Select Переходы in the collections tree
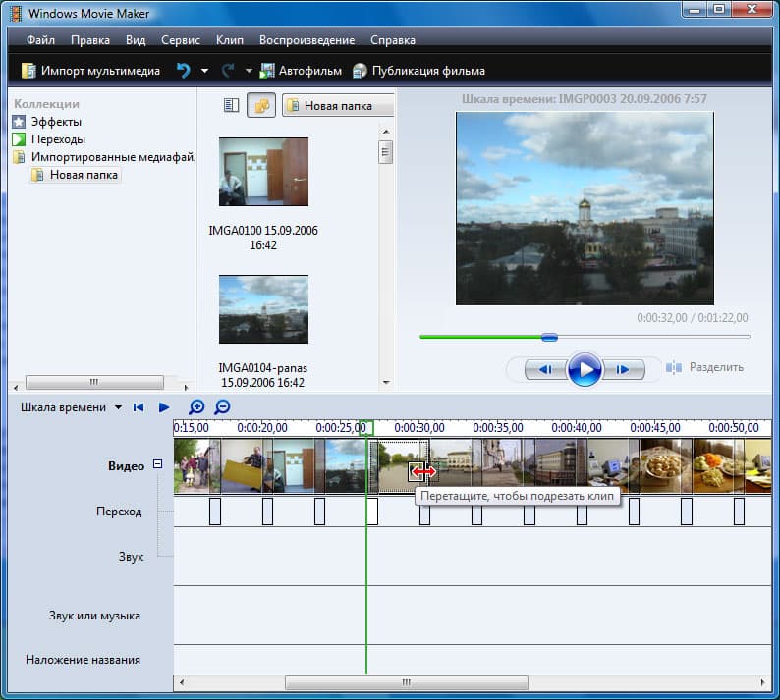780x700 pixels. click(57, 139)
